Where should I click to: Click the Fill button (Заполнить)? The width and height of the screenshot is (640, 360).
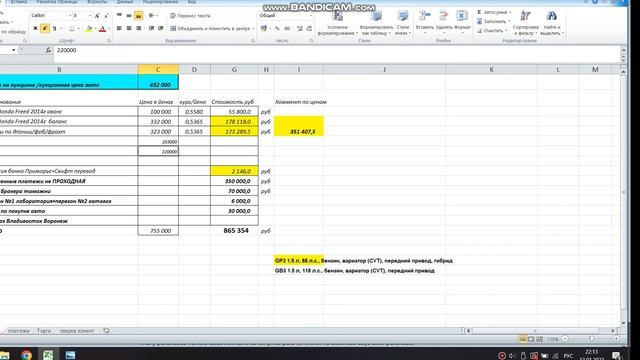tap(493, 21)
